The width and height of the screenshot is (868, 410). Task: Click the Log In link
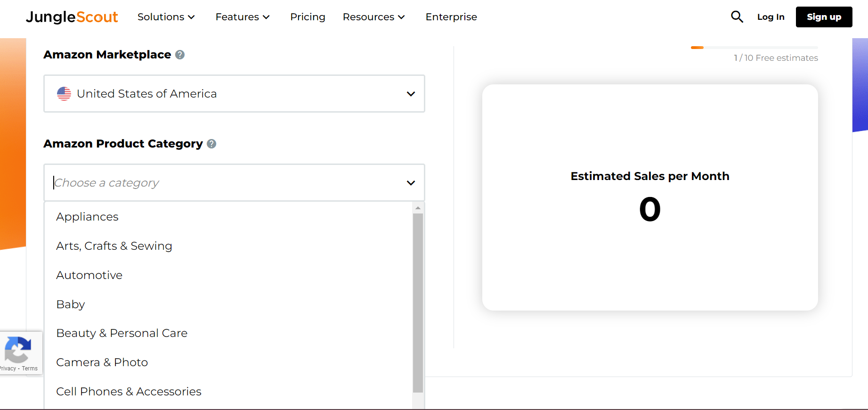pyautogui.click(x=771, y=17)
